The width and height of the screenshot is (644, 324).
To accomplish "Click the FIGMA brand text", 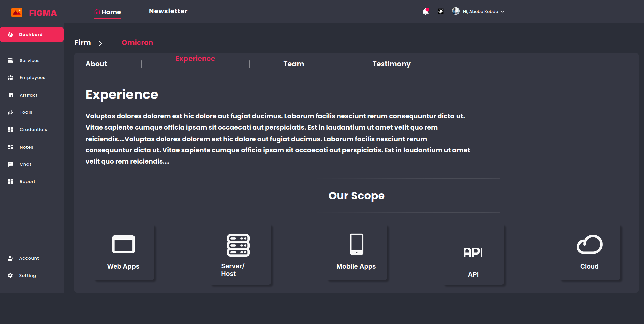I will [43, 13].
